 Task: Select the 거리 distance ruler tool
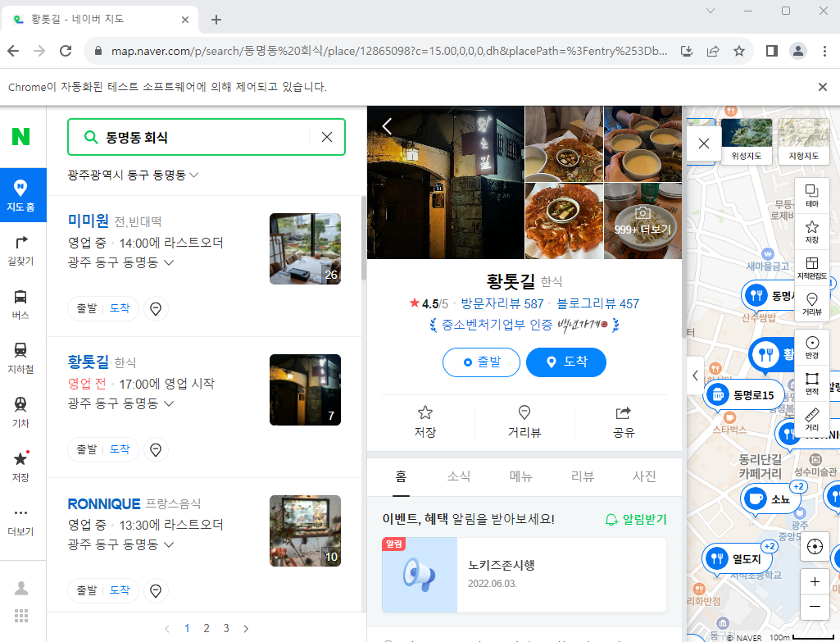point(812,419)
